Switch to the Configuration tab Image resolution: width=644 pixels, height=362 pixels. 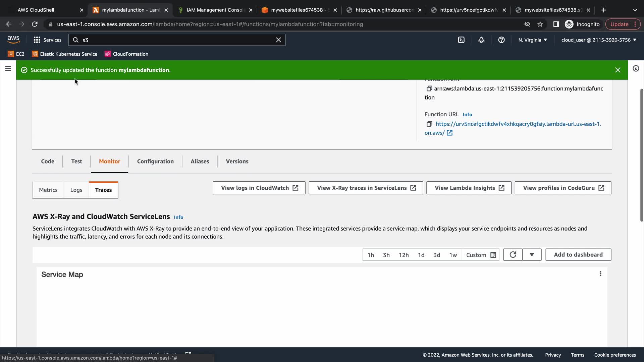pos(155,161)
